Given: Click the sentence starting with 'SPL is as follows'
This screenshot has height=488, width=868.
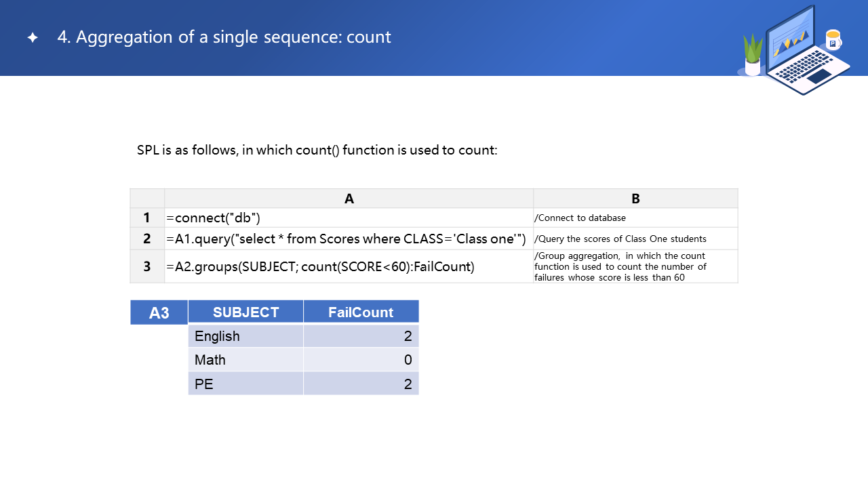Looking at the screenshot, I should pos(317,150).
